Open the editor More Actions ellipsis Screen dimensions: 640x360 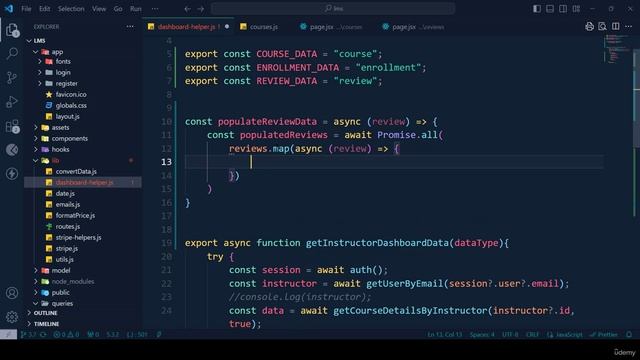point(628,27)
